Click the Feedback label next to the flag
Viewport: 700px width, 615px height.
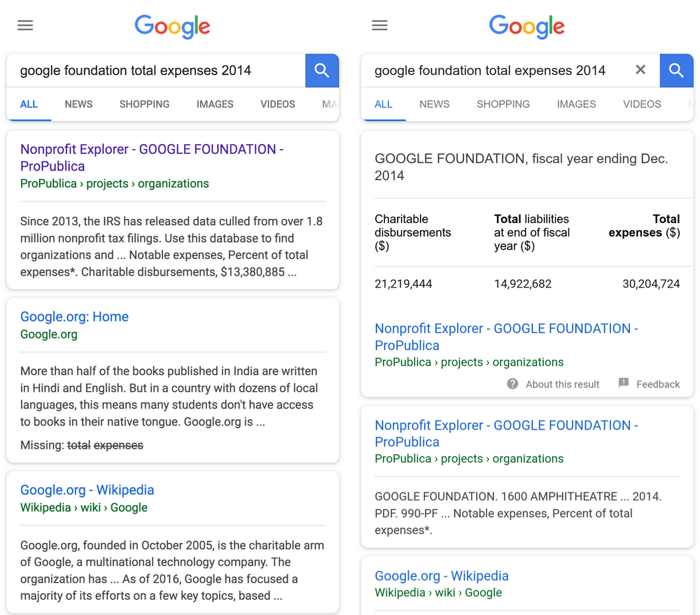(x=658, y=383)
